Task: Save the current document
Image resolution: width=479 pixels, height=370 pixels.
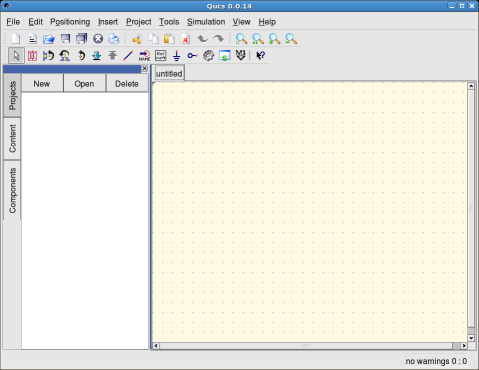Action: click(x=65, y=39)
